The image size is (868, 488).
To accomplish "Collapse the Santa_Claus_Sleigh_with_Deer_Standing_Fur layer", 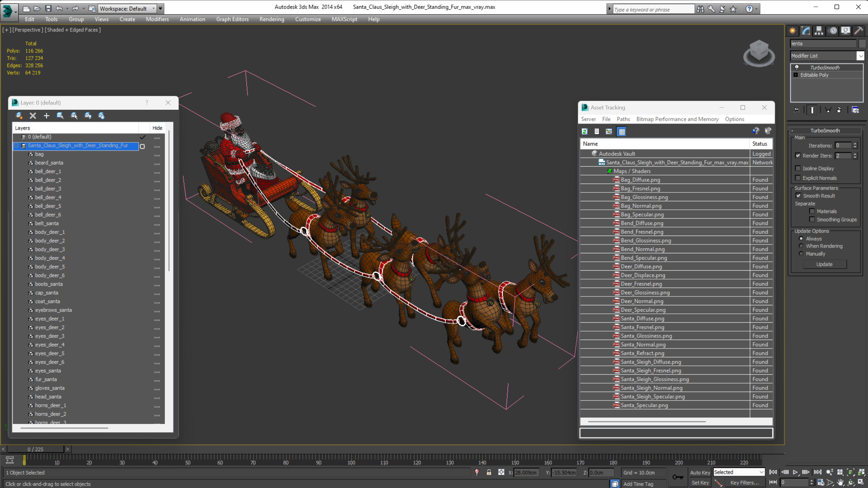I will (16, 146).
